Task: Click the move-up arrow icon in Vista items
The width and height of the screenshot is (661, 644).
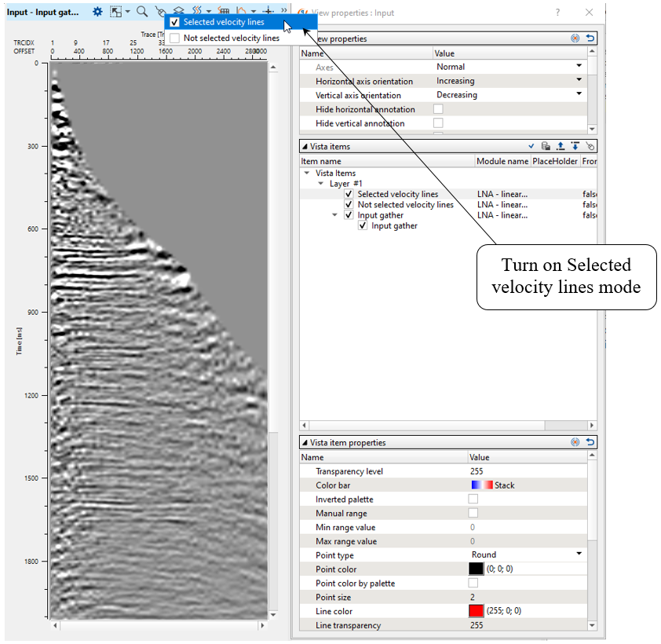Action: coord(561,146)
